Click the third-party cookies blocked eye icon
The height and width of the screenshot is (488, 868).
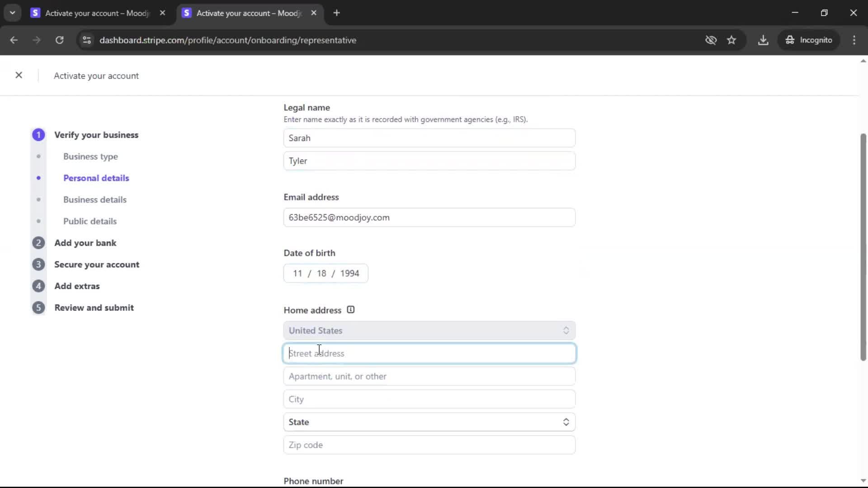coord(711,40)
